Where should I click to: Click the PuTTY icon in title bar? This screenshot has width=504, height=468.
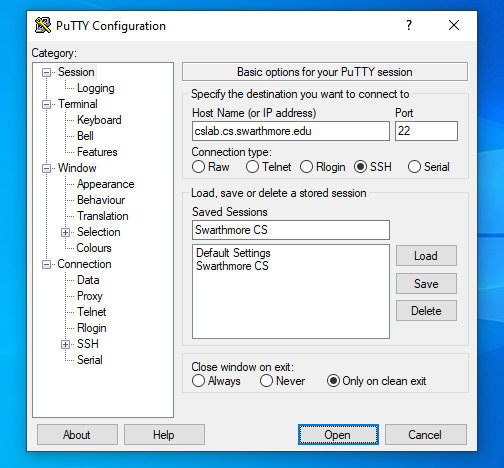pyautogui.click(x=43, y=25)
